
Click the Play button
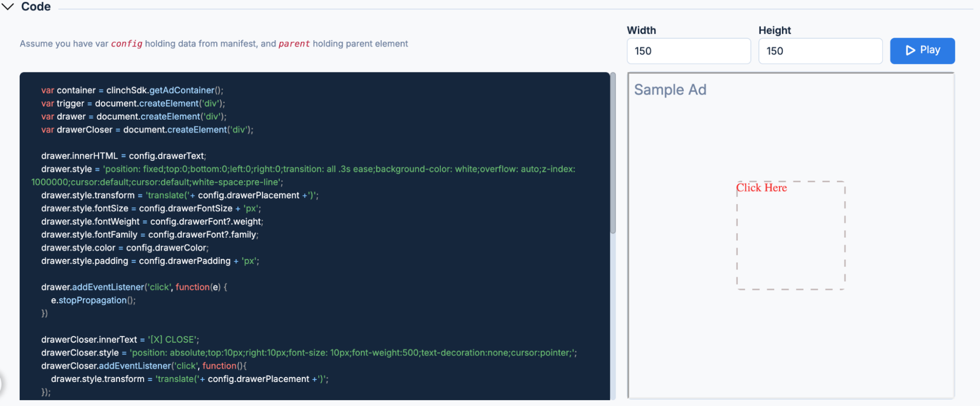pos(922,50)
